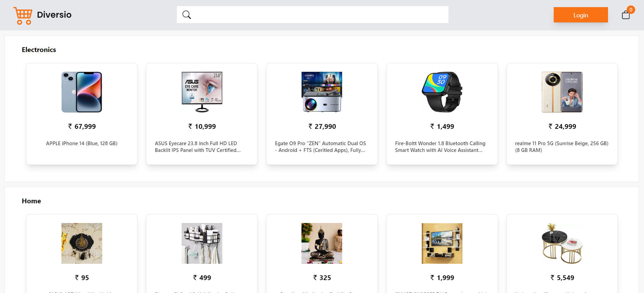Click the search magnifier icon
This screenshot has width=644, height=293.
[187, 15]
